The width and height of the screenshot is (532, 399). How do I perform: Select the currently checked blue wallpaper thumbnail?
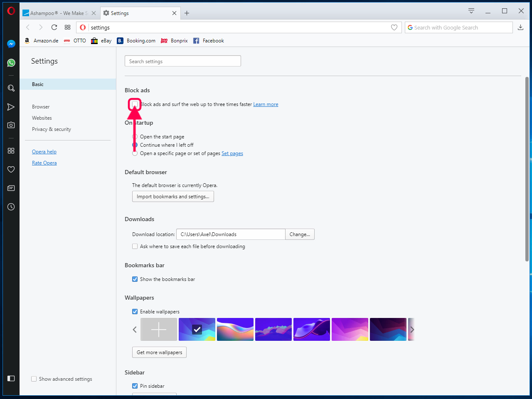pyautogui.click(x=197, y=330)
